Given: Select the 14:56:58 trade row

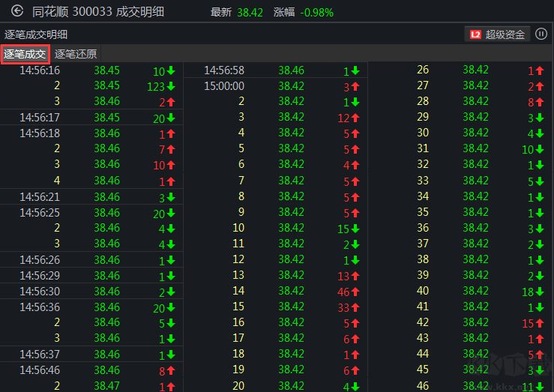Looking at the screenshot, I should [224, 70].
